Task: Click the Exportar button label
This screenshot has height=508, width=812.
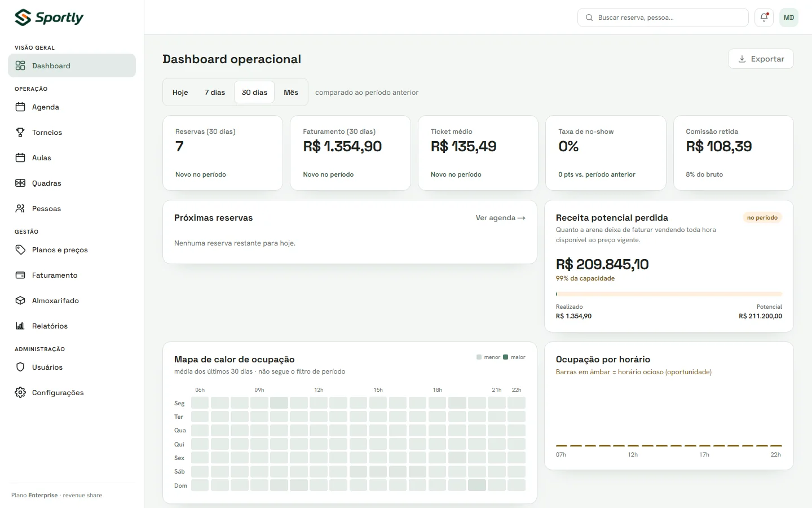Action: (x=767, y=59)
